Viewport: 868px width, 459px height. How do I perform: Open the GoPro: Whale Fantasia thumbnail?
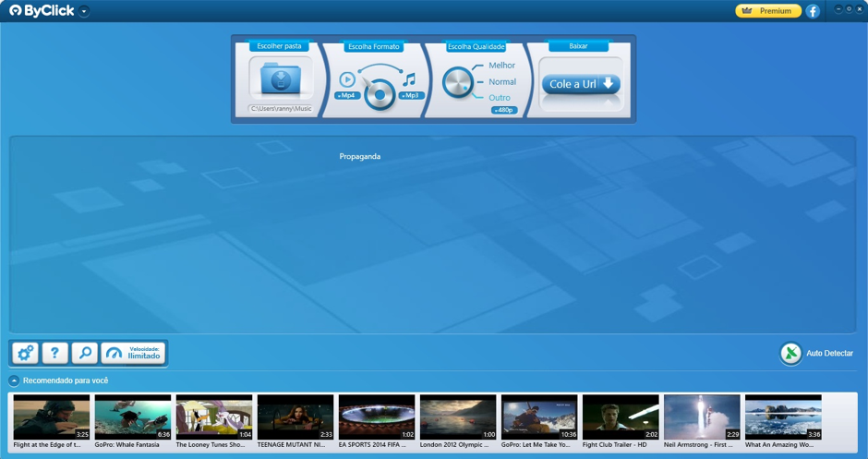coord(133,417)
